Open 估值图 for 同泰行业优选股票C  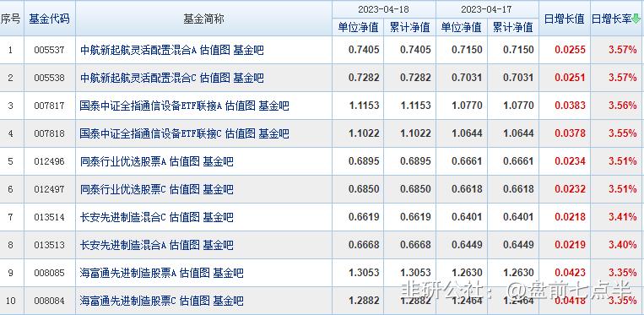point(184,189)
